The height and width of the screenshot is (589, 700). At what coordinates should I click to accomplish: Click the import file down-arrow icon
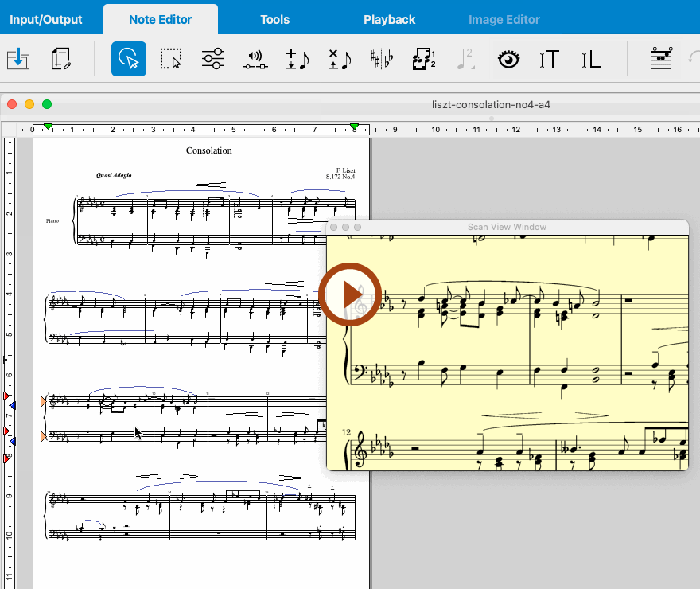(18, 59)
